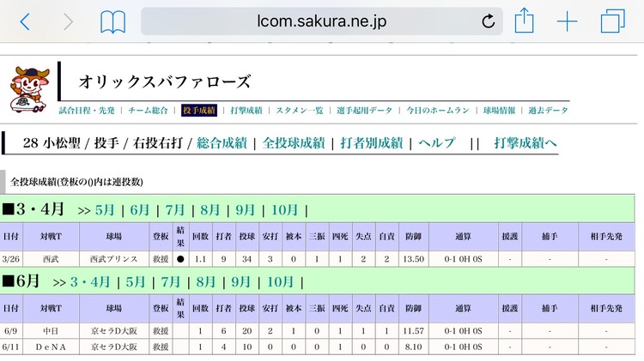Jump to 9月 from the 3・4月 header

tap(246, 210)
